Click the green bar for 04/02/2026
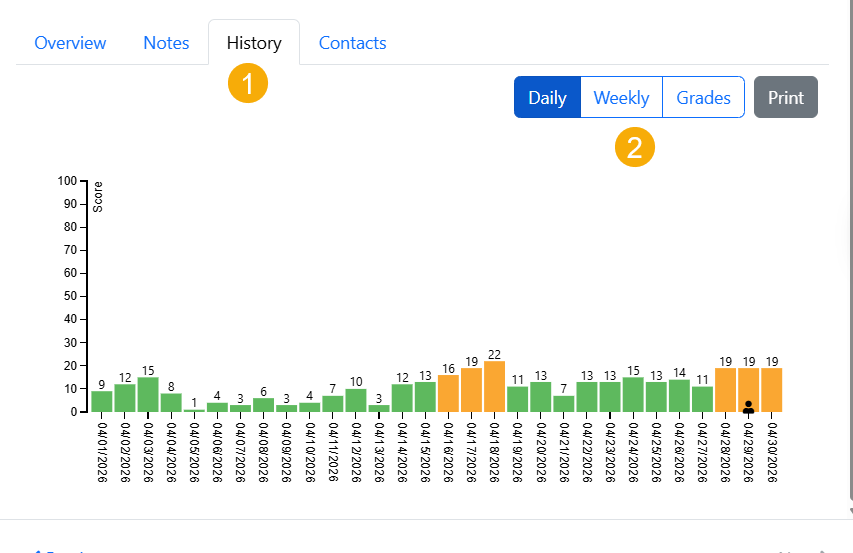853x553 pixels. point(125,398)
